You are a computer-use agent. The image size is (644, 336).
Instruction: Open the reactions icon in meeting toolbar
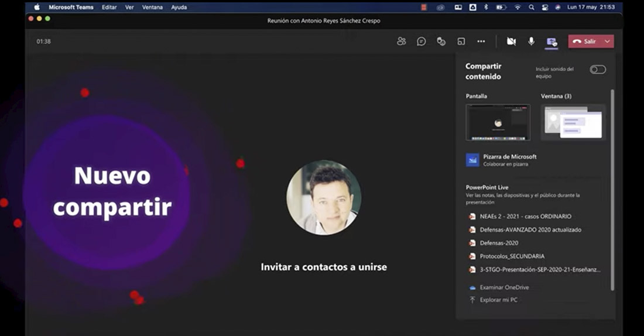click(441, 42)
